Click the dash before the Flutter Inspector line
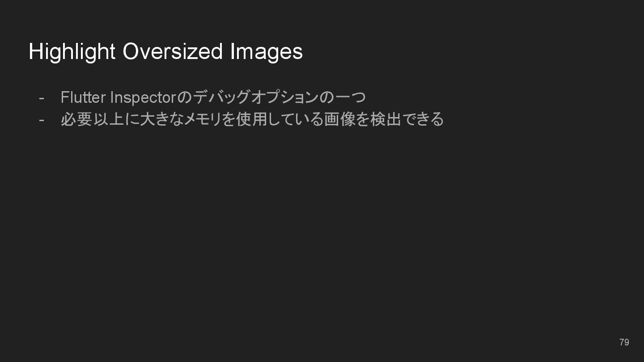Screen dimensions: 644x362 pos(42,97)
